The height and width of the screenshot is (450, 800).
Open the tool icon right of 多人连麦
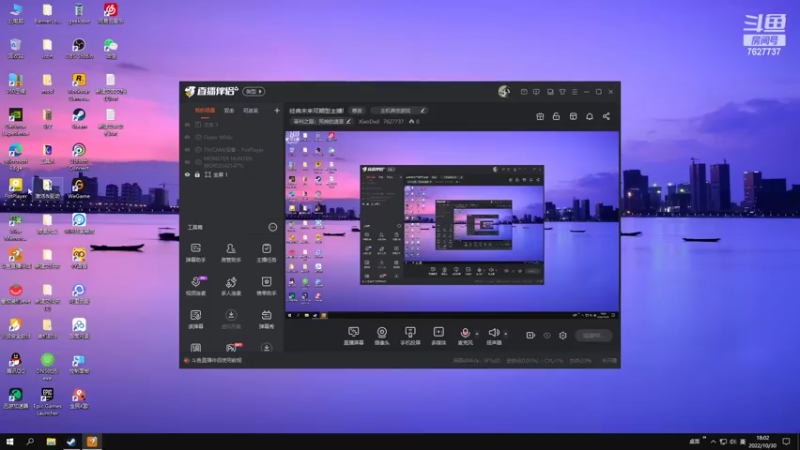pyautogui.click(x=266, y=286)
